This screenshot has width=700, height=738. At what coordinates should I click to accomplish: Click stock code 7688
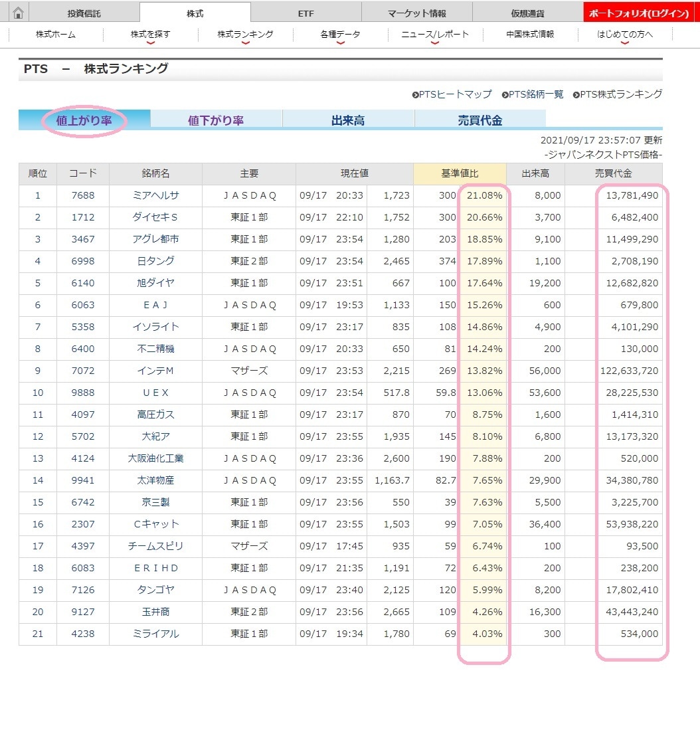click(x=83, y=195)
